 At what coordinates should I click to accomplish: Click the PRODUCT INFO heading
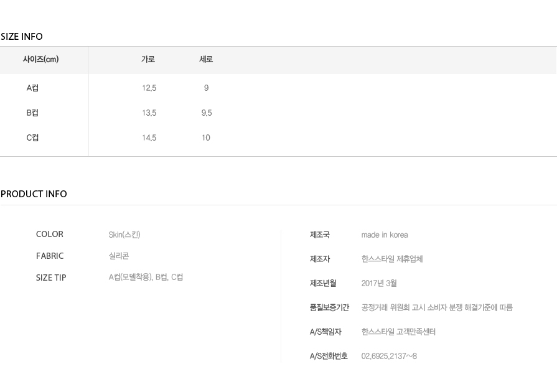34,194
